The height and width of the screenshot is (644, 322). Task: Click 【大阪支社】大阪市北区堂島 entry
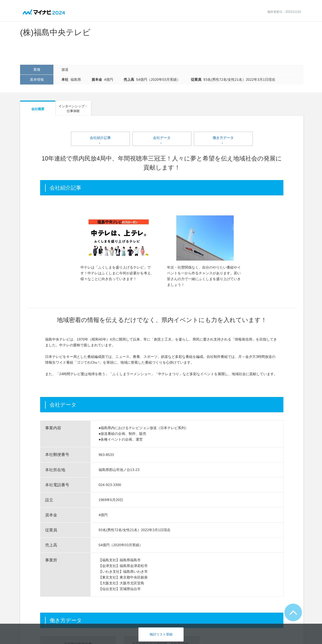tap(121, 583)
